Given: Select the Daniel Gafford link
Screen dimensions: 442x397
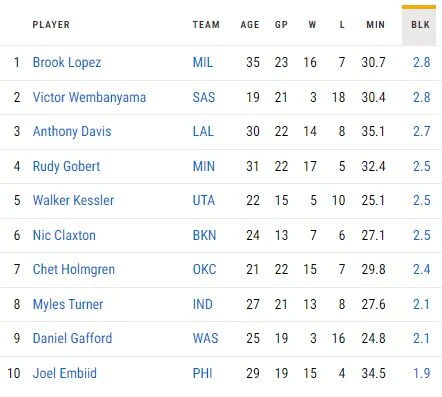Looking at the screenshot, I should click(x=72, y=338).
